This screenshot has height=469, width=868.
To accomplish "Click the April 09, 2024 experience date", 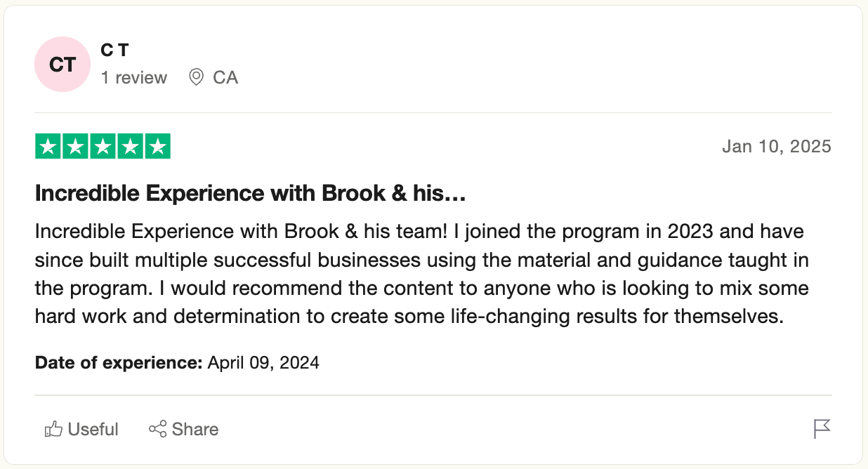I will tap(263, 363).
